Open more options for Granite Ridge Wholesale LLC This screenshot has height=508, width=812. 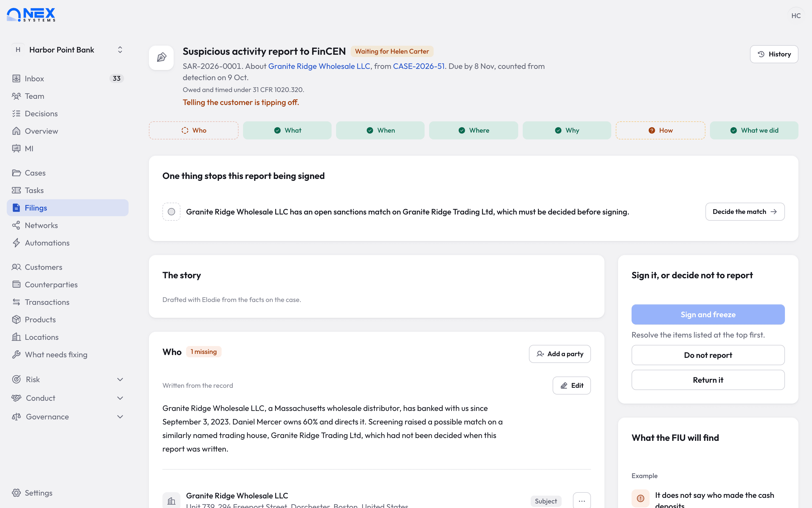click(582, 501)
